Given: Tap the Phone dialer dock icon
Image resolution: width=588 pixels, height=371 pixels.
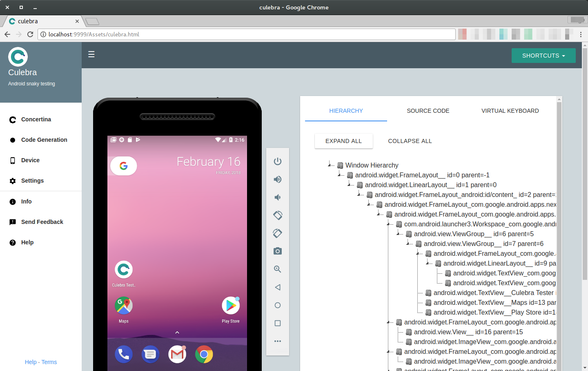Looking at the screenshot, I should pos(124,354).
